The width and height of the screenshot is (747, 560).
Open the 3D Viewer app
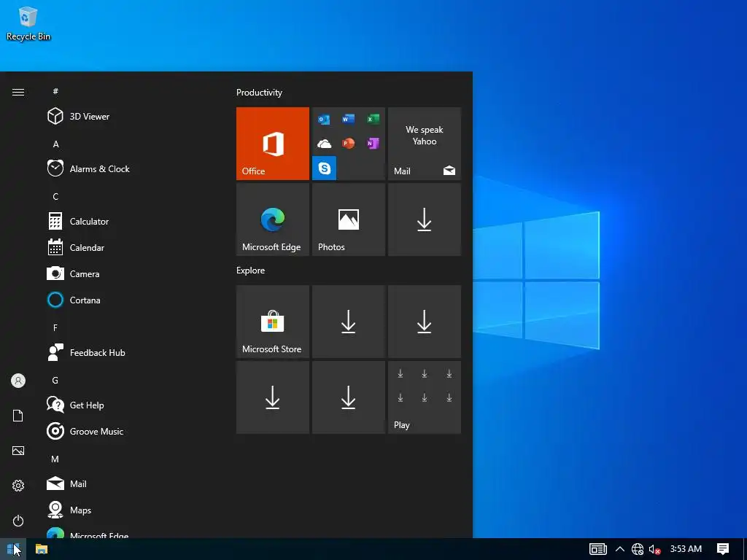[128, 116]
